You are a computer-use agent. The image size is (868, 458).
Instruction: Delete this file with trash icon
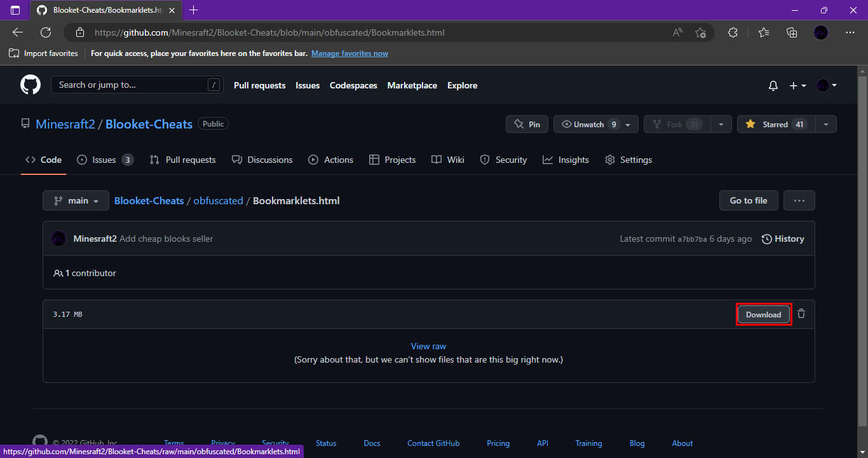click(801, 314)
